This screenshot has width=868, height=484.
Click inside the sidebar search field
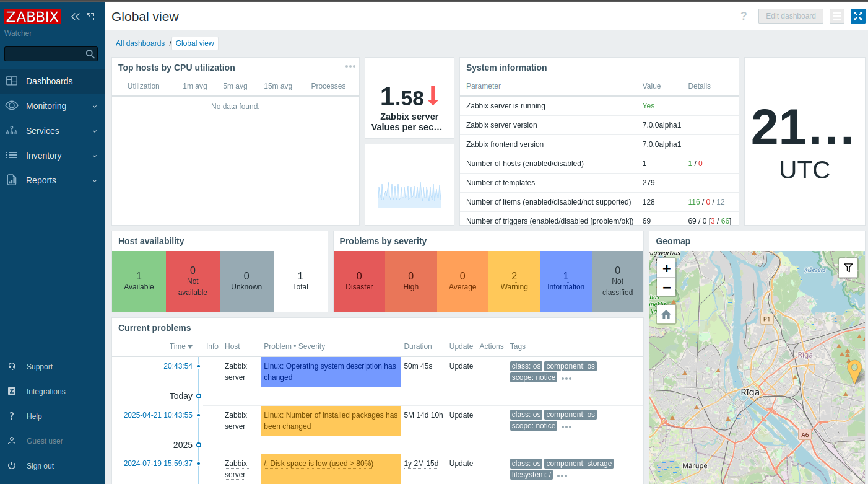(43, 55)
